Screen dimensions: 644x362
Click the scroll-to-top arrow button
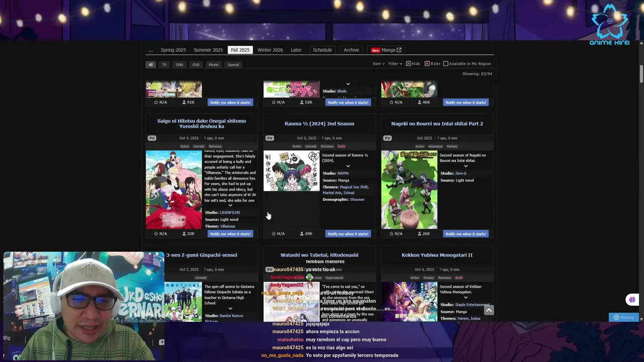coord(489,310)
